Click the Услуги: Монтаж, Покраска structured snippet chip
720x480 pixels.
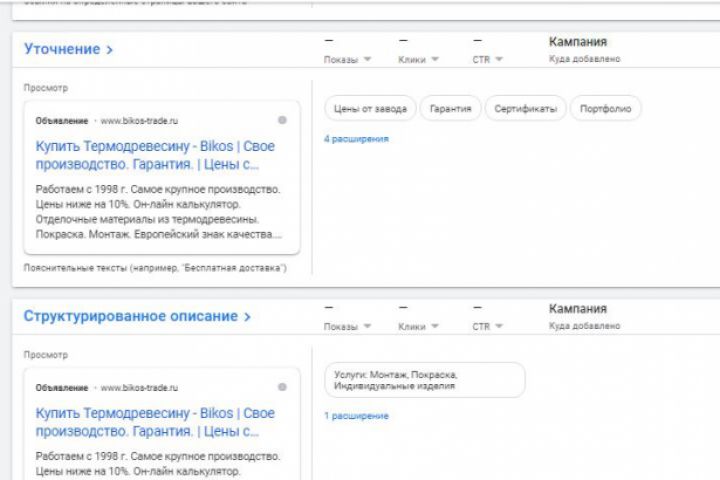point(424,380)
